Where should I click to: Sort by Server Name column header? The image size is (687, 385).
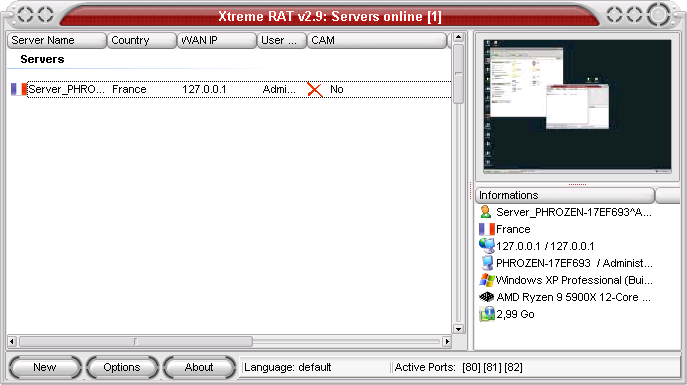point(57,40)
